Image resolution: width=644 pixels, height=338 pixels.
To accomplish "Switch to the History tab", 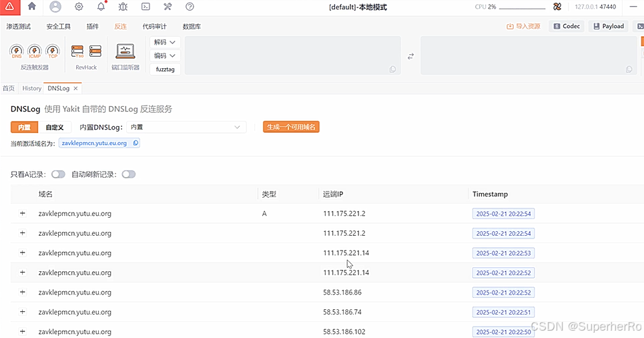I will tap(31, 88).
